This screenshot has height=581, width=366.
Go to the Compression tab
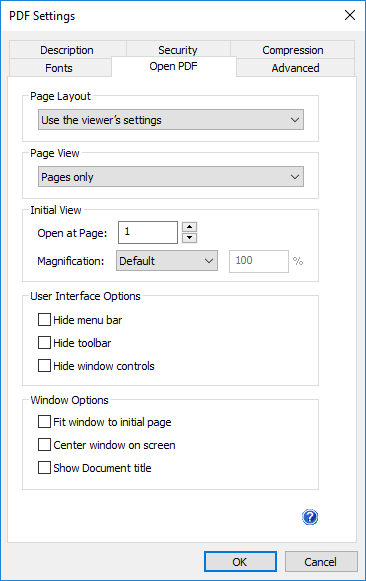293,50
